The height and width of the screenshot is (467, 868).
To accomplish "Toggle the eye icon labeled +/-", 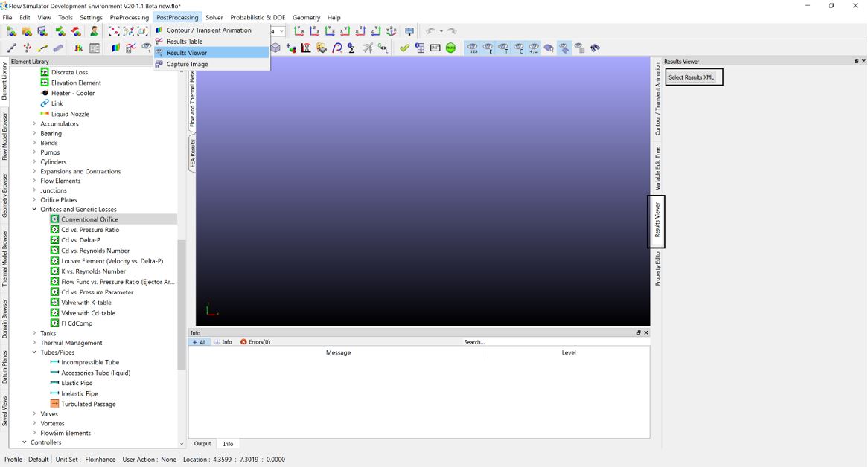I will pyautogui.click(x=534, y=48).
